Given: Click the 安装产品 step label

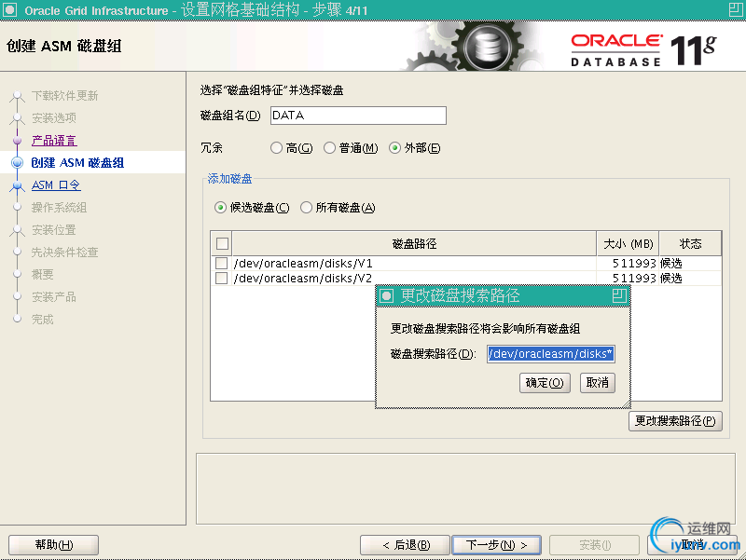Looking at the screenshot, I should click(x=54, y=296).
